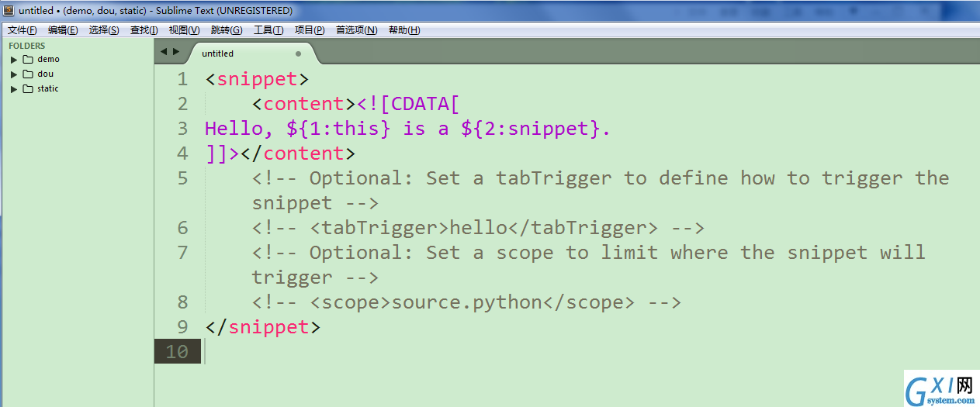Click the static folder icon
This screenshot has height=407, width=980.
[x=28, y=88]
